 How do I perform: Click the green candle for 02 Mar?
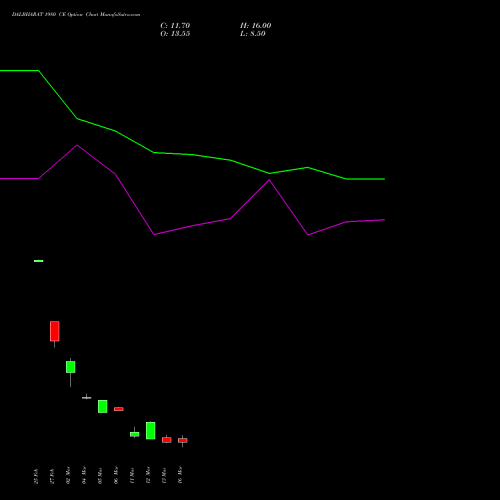click(71, 367)
